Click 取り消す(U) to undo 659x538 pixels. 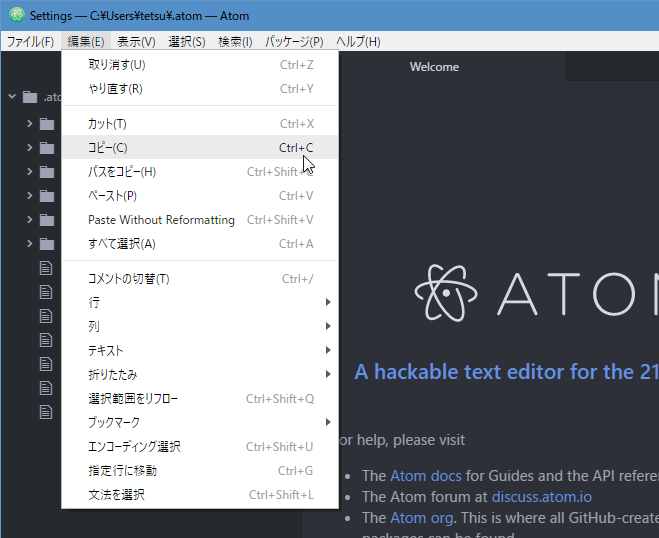coord(116,65)
